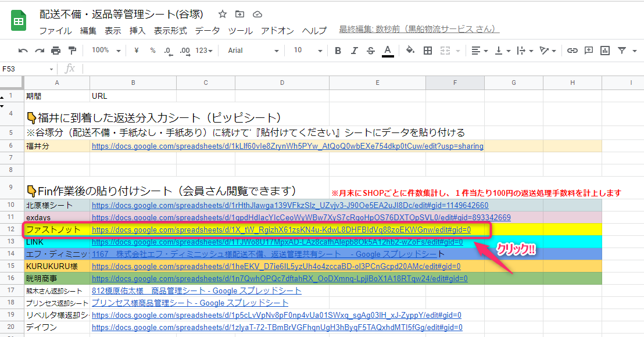Image resolution: width=644 pixels, height=337 pixels.
Task: Open the デイワン row URL link
Action: [277, 328]
